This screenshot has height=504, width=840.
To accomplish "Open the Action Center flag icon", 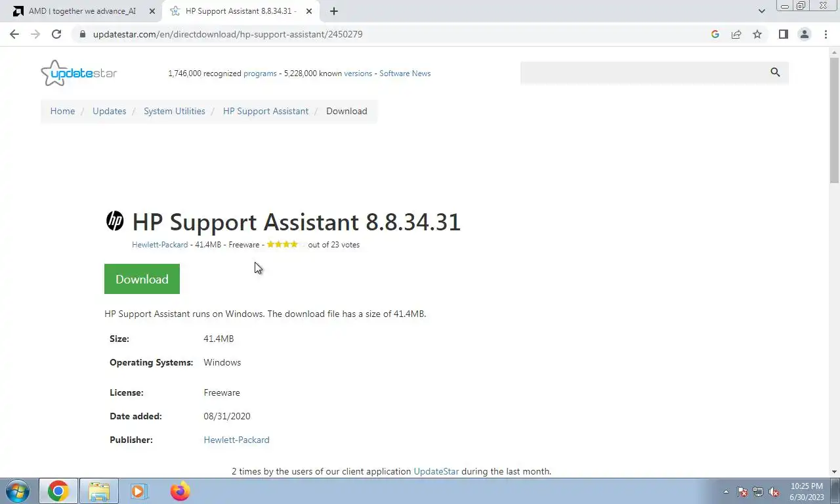I will tap(742, 492).
